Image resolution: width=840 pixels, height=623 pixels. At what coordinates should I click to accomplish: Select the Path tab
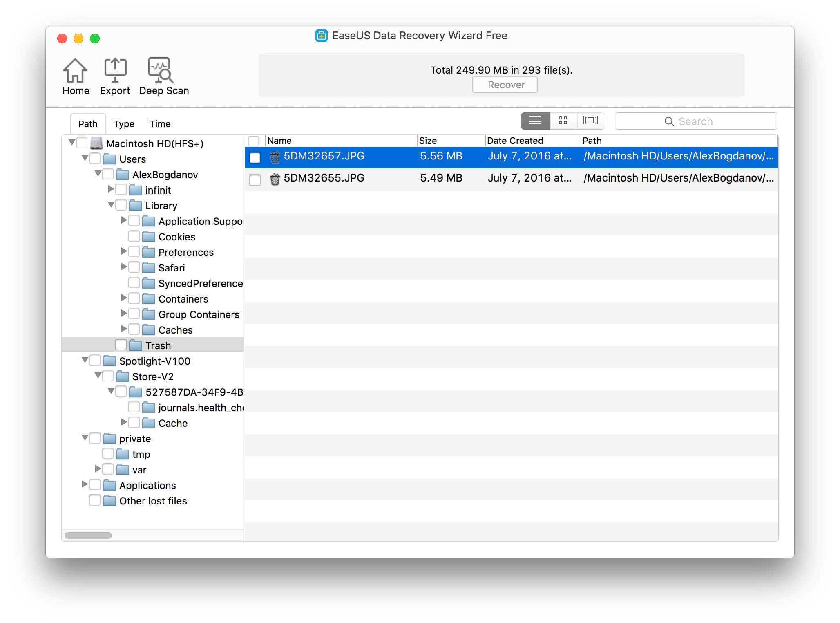[88, 124]
